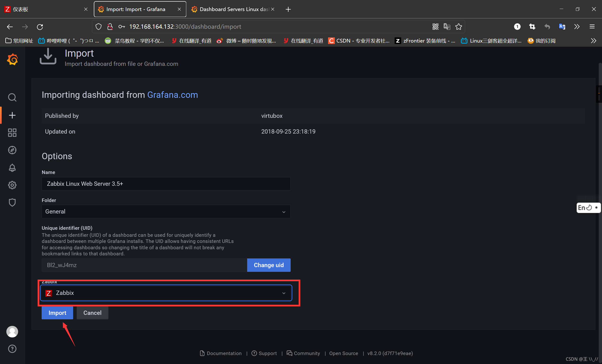Open the zFrontier bookmark
Viewport: 602px width, 364px height.
pyautogui.click(x=425, y=41)
